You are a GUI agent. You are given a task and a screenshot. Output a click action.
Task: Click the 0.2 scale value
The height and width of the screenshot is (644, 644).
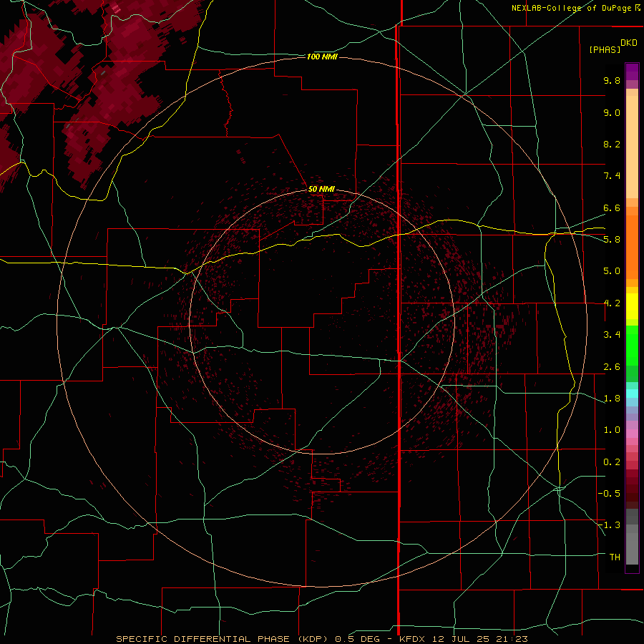click(x=612, y=462)
